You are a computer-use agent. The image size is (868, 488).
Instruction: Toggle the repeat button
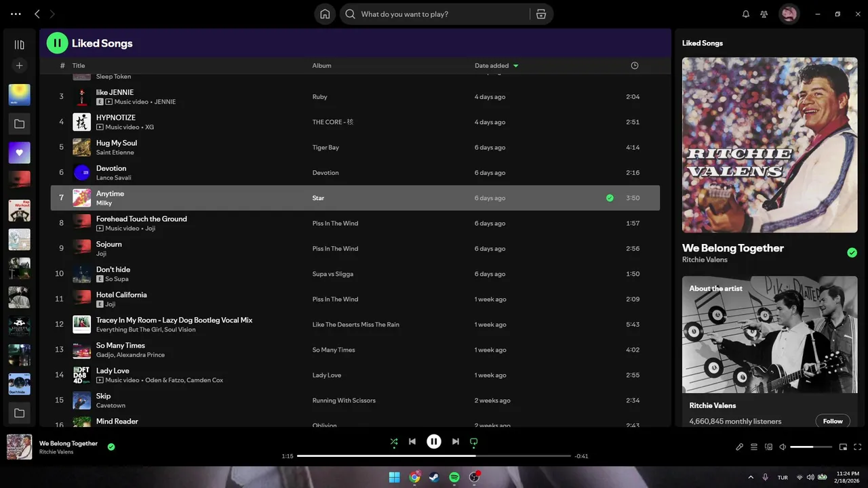tap(474, 442)
